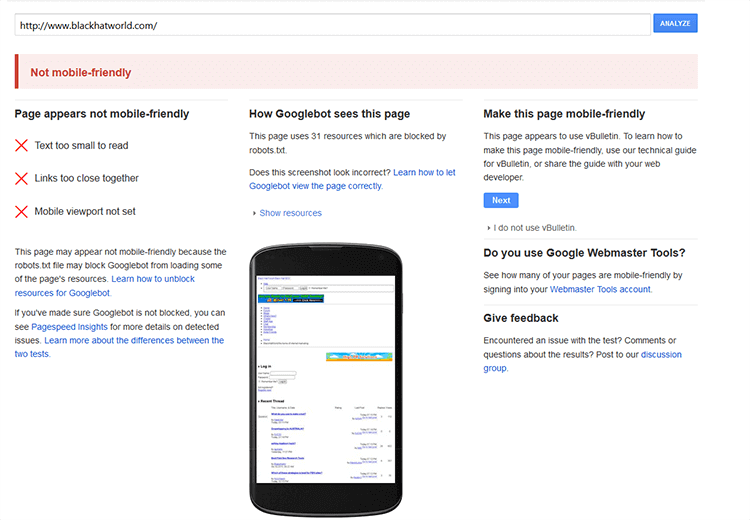Click the Make this page mobile-friendly heading
This screenshot has height=520, width=750.
pyautogui.click(x=564, y=114)
